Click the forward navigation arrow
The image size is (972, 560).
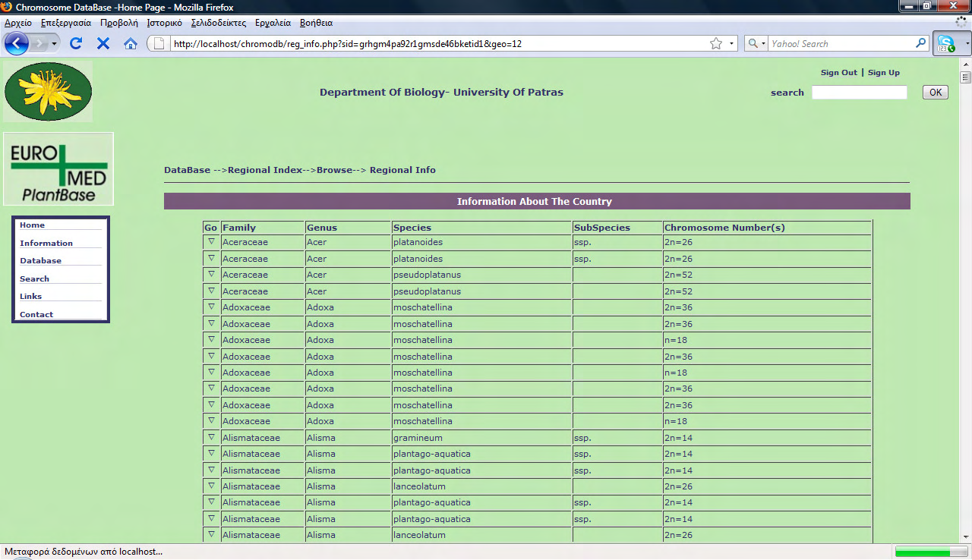pos(39,43)
